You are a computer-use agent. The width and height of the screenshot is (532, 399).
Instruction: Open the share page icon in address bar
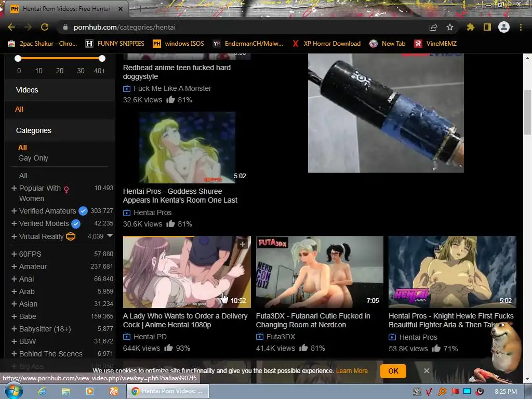click(433, 27)
